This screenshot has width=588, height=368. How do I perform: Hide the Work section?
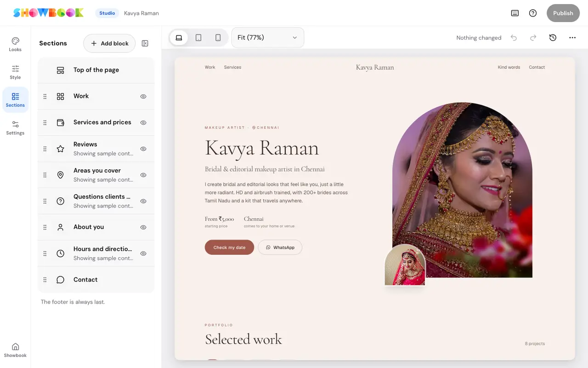coord(143,97)
